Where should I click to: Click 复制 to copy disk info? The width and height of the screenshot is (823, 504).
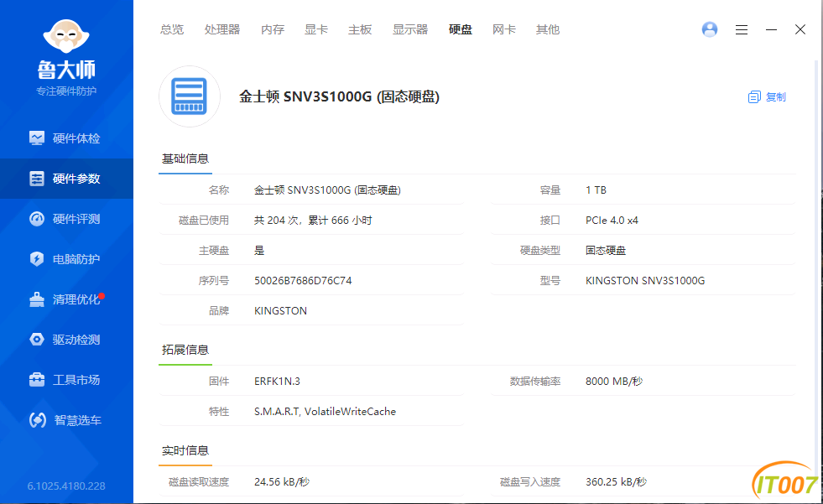[x=767, y=97]
